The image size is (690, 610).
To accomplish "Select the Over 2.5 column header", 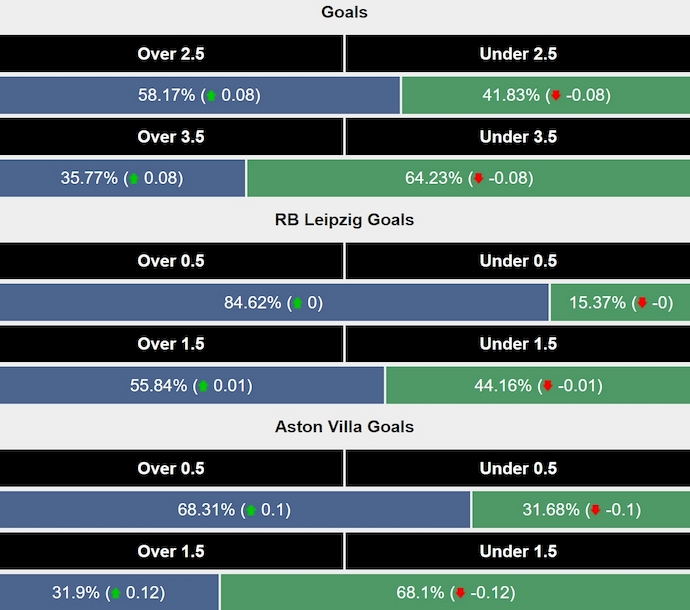I will (171, 54).
